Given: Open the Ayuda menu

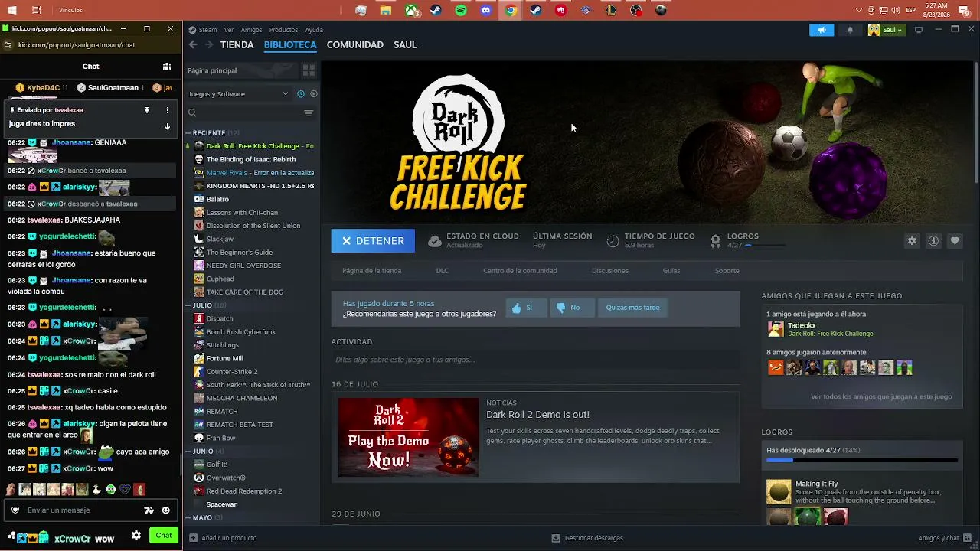Looking at the screenshot, I should pos(314,30).
